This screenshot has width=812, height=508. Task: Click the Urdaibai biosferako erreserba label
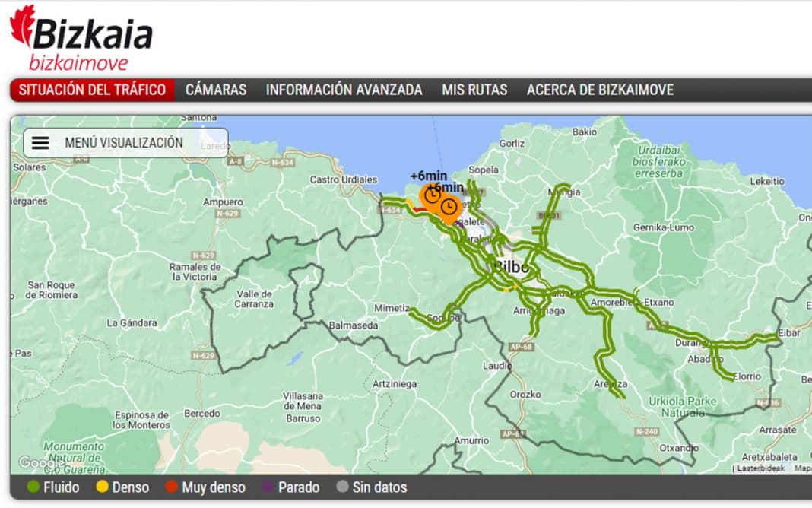(658, 161)
